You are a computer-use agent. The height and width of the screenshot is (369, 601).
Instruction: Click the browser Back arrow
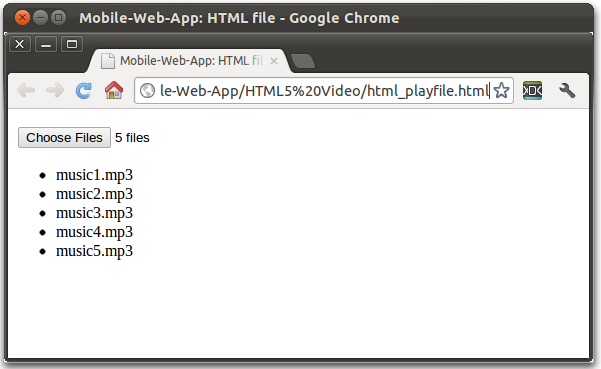coord(26,90)
